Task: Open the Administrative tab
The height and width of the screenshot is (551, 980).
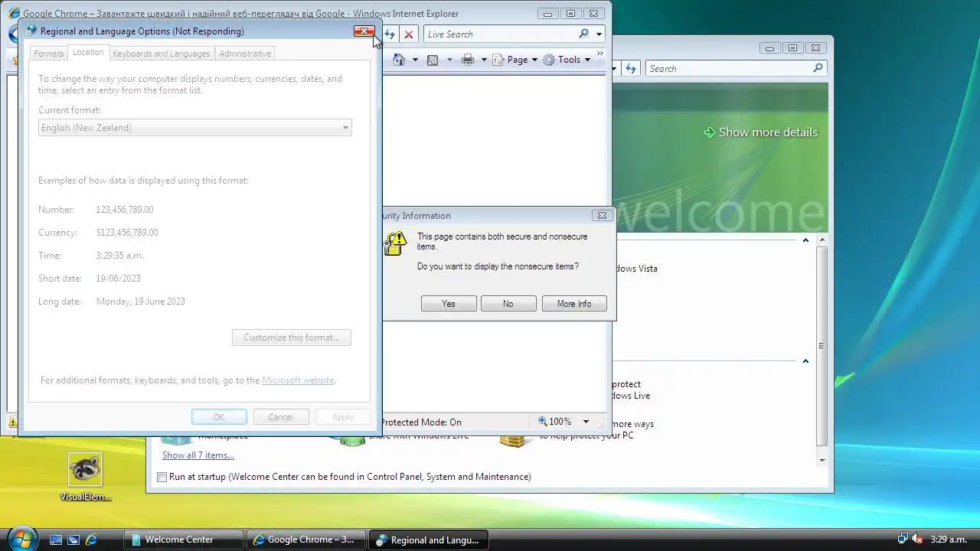Action: point(245,54)
